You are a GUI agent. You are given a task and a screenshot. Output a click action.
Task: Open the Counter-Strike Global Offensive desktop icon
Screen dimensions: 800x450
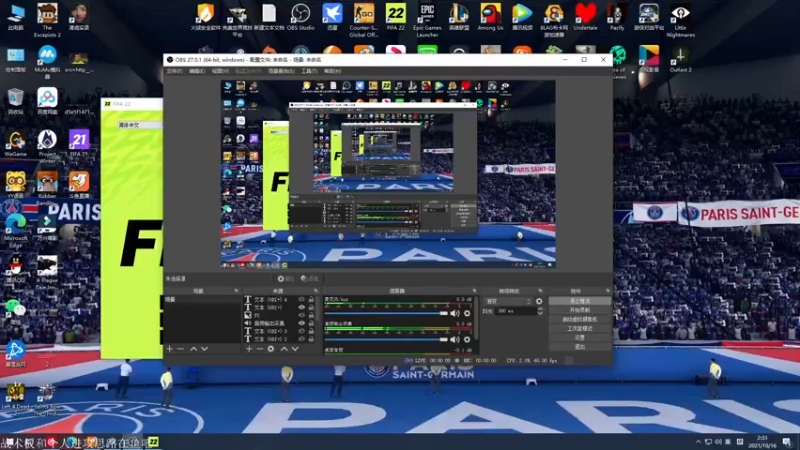(364, 20)
